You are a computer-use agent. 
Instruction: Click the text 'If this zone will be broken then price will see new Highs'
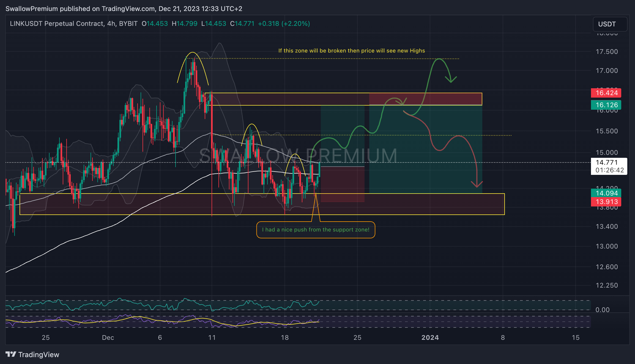pos(352,51)
